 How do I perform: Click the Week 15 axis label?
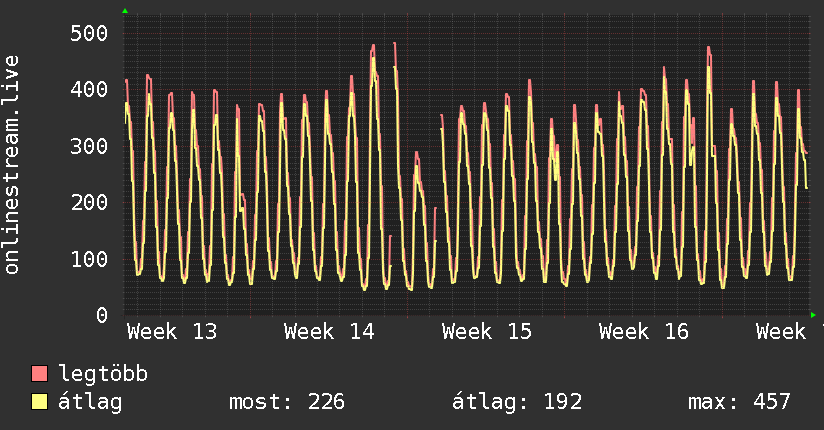(487, 332)
